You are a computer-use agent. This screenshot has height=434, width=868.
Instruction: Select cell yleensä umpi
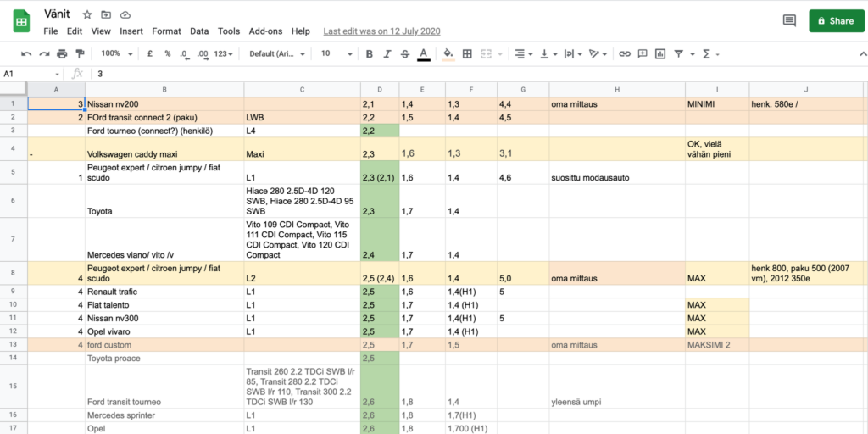click(617, 387)
